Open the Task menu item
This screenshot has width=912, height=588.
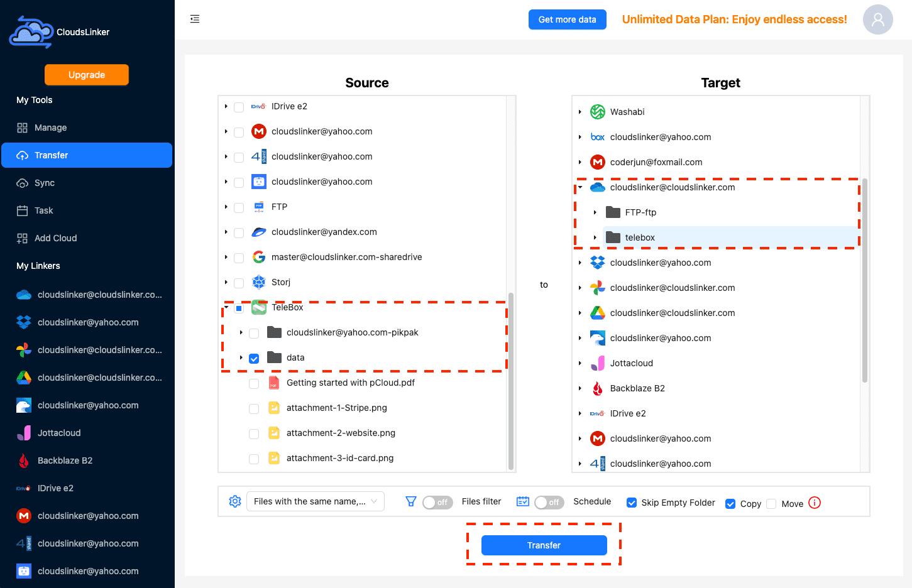(87, 210)
